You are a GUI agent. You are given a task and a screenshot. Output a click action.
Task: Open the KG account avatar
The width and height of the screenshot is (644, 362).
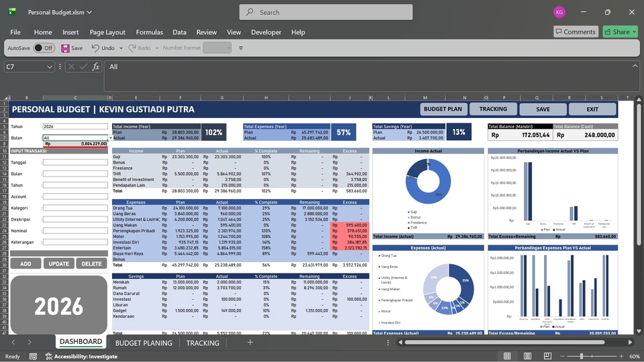pyautogui.click(x=559, y=12)
